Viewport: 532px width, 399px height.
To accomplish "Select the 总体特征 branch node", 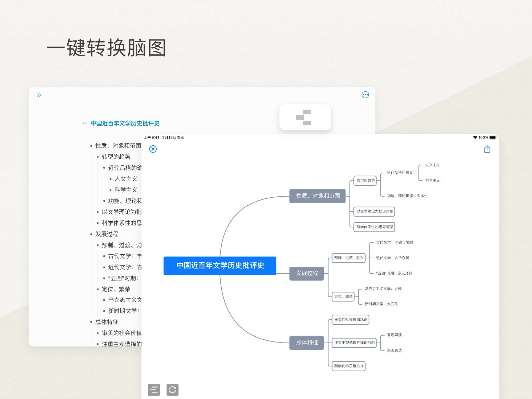I will tap(307, 343).
